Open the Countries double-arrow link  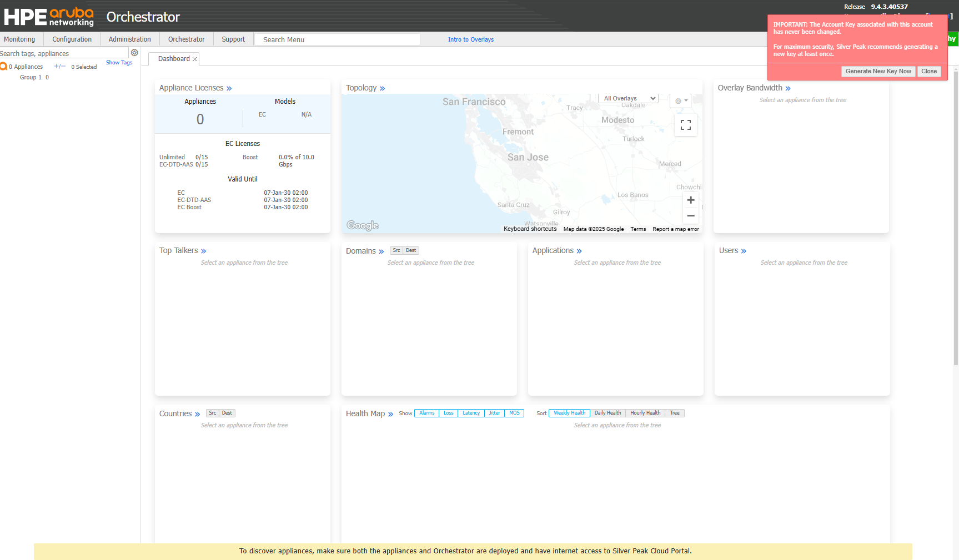click(197, 414)
